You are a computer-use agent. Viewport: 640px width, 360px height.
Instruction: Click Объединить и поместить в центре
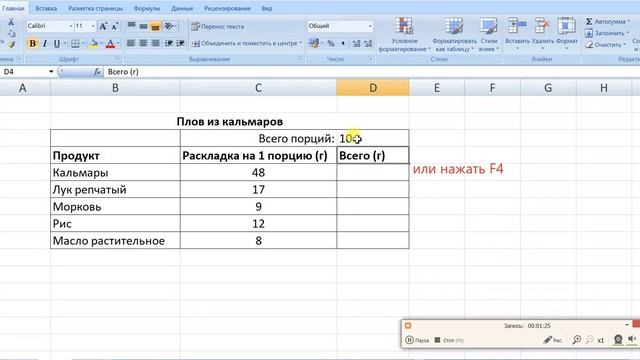(247, 43)
